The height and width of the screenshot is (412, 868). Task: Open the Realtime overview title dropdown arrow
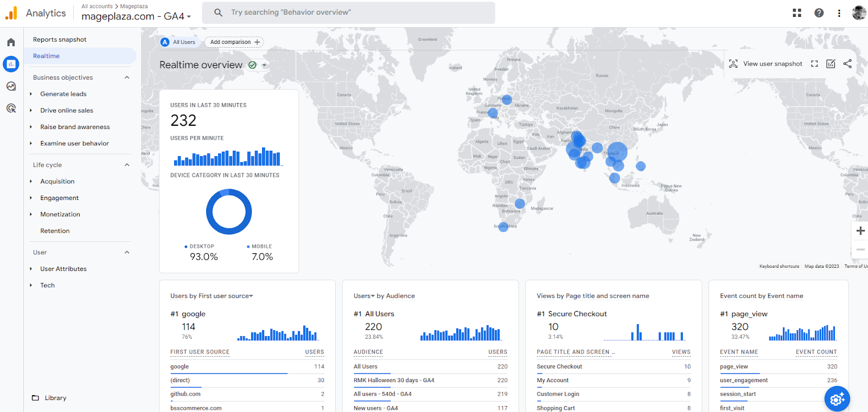pos(264,65)
